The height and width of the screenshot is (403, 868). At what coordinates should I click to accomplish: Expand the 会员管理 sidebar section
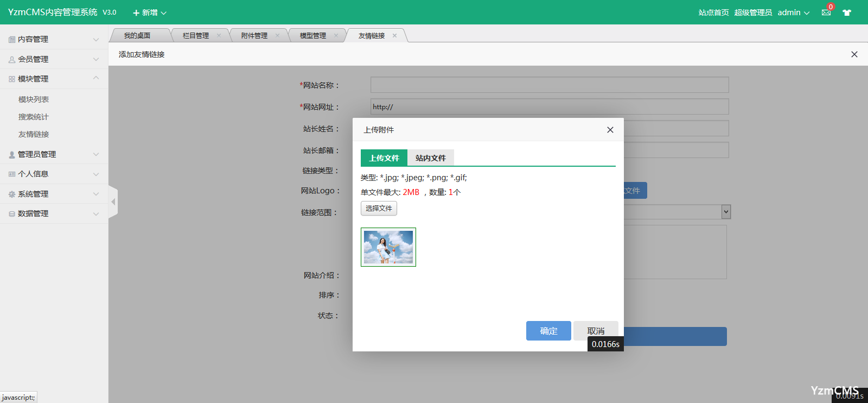tap(53, 59)
